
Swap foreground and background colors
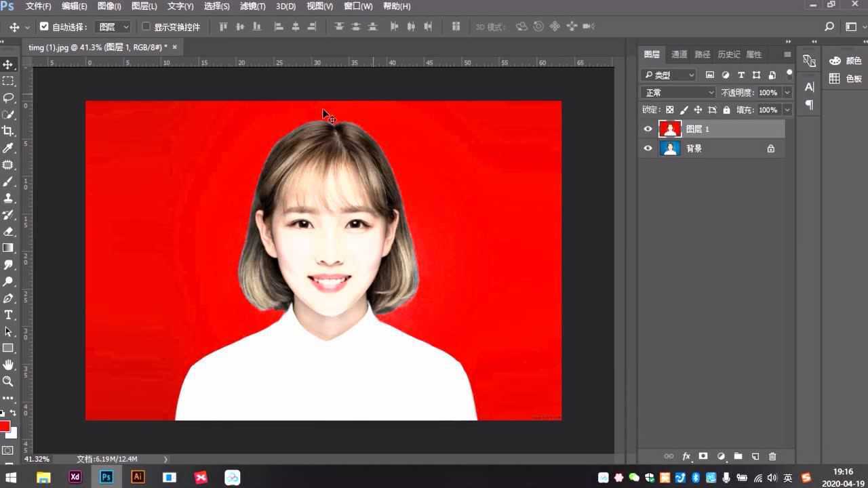coord(13,413)
